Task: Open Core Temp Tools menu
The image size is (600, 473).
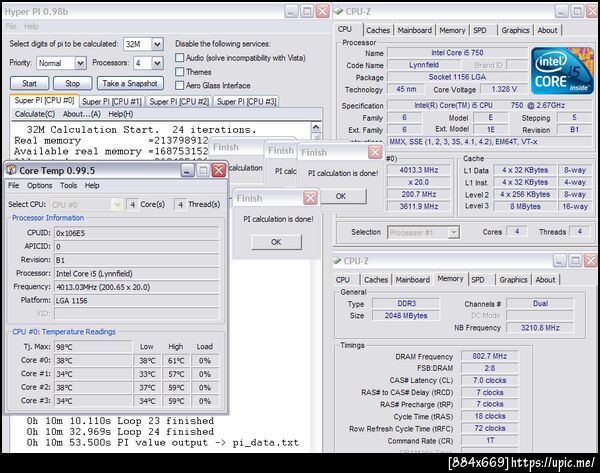Action: (x=68, y=186)
